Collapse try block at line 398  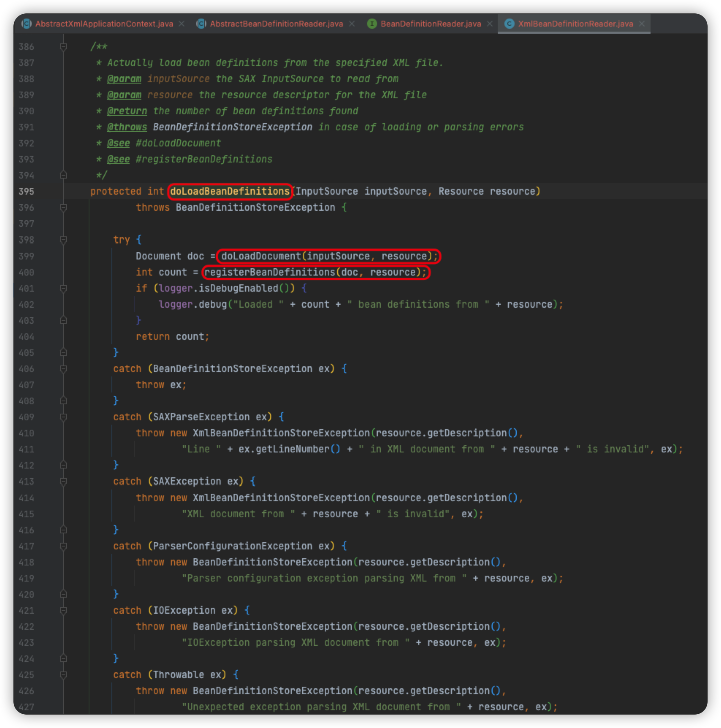[x=63, y=240]
